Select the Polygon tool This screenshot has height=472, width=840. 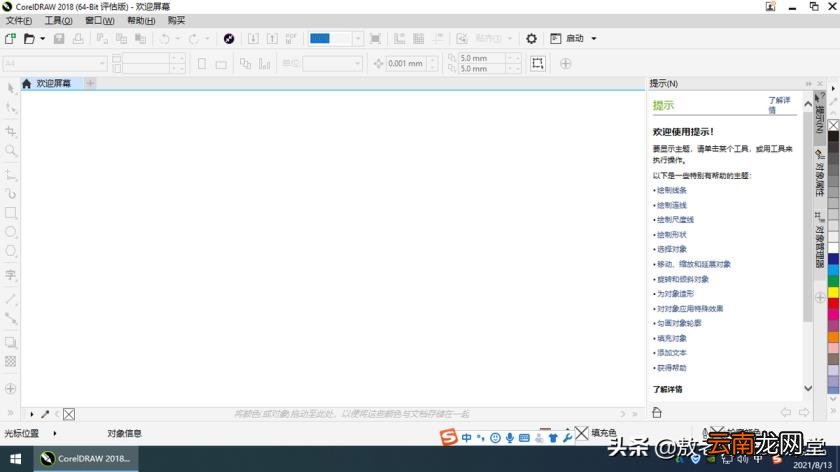point(11,251)
